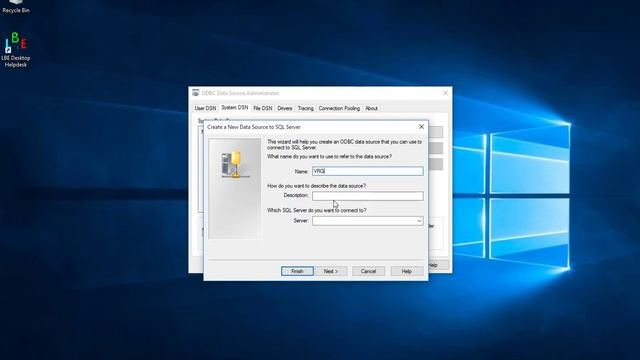Click ODBC Data Source Administrator title icon

point(196,93)
